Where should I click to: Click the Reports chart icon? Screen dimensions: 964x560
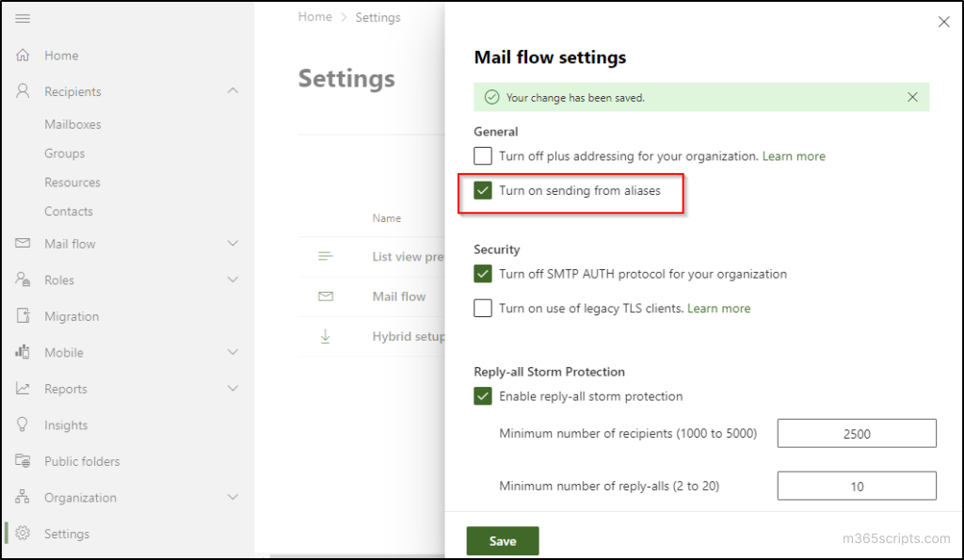(x=23, y=389)
